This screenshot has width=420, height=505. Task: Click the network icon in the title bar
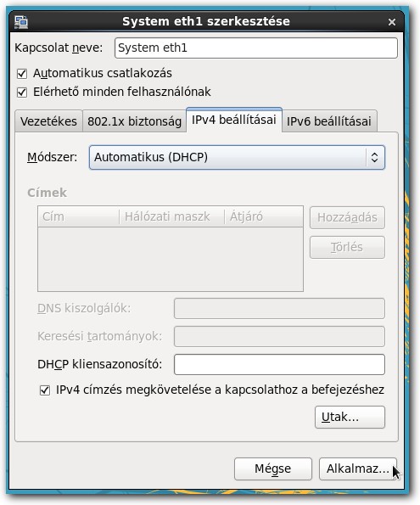[x=21, y=22]
